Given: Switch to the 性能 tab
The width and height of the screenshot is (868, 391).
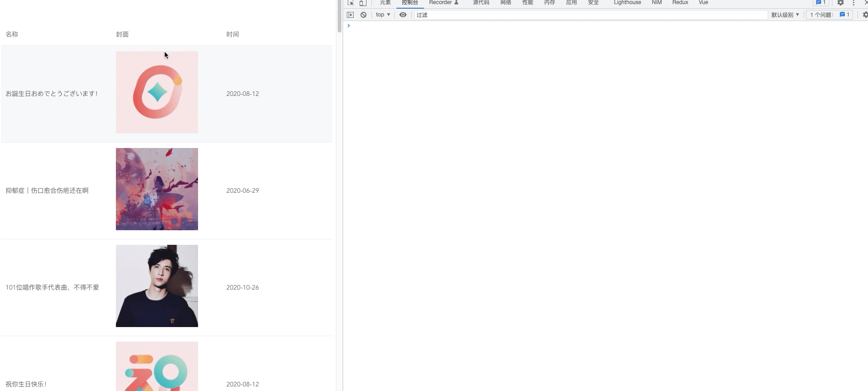Looking at the screenshot, I should coord(528,3).
